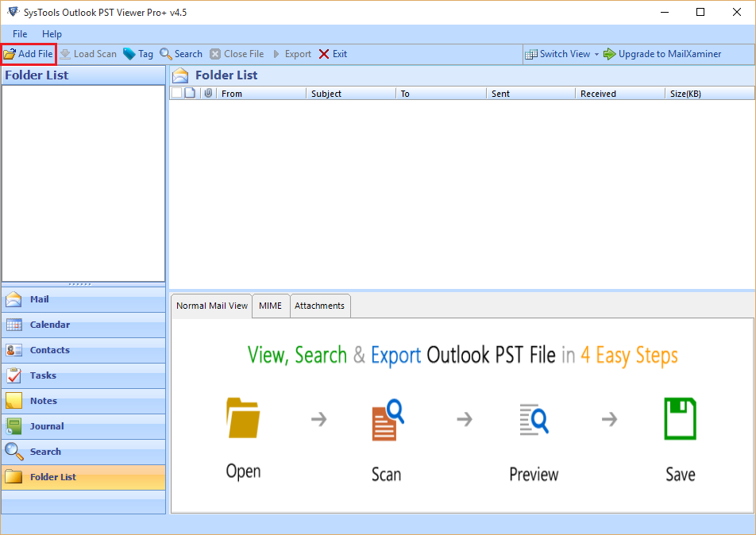Click the Add File toolbar button
This screenshot has width=756, height=535.
[x=29, y=54]
